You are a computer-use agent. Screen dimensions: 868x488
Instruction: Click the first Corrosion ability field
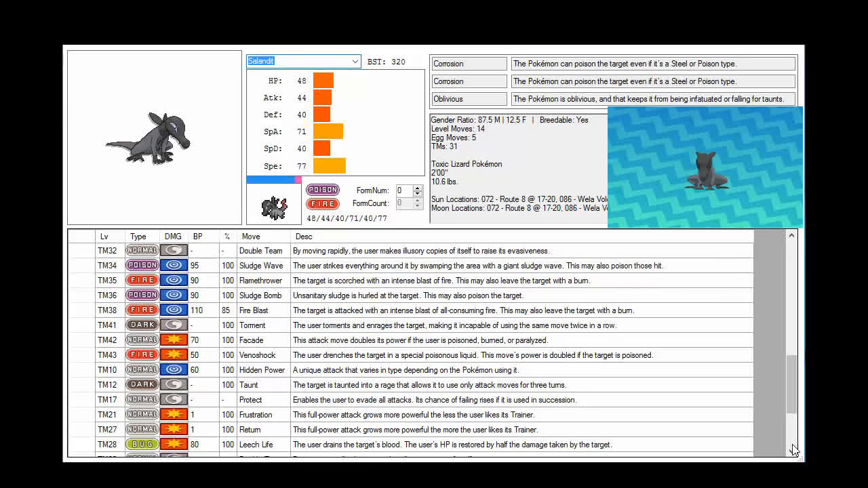click(x=469, y=64)
